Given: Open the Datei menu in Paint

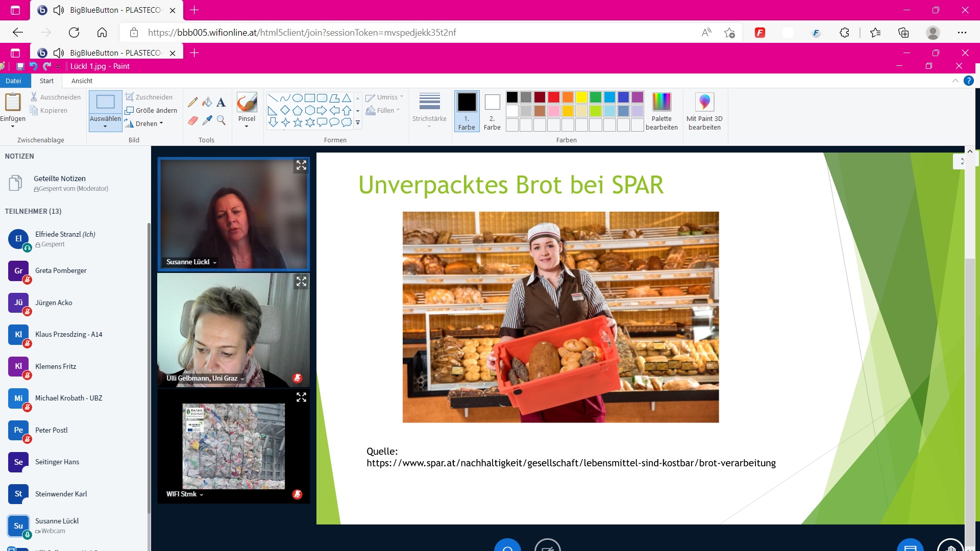Looking at the screenshot, I should click(x=13, y=81).
